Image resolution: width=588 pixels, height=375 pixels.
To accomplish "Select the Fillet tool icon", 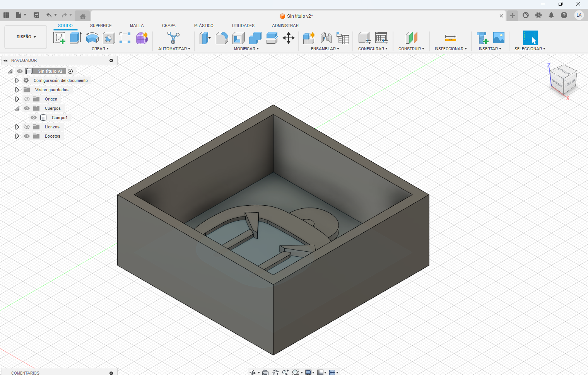I will (222, 38).
